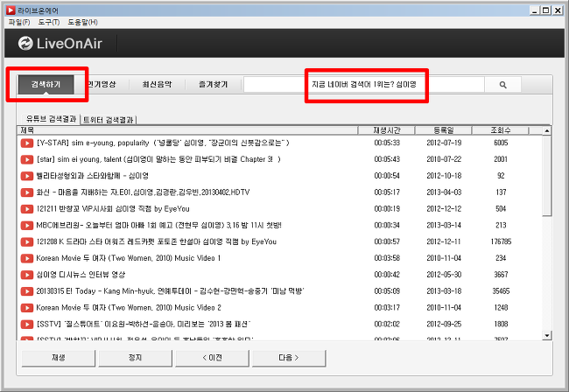Viewport: 569px width, 392px height.
Task: Click the vertical scrollbar thumb in results
Action: pos(547,176)
